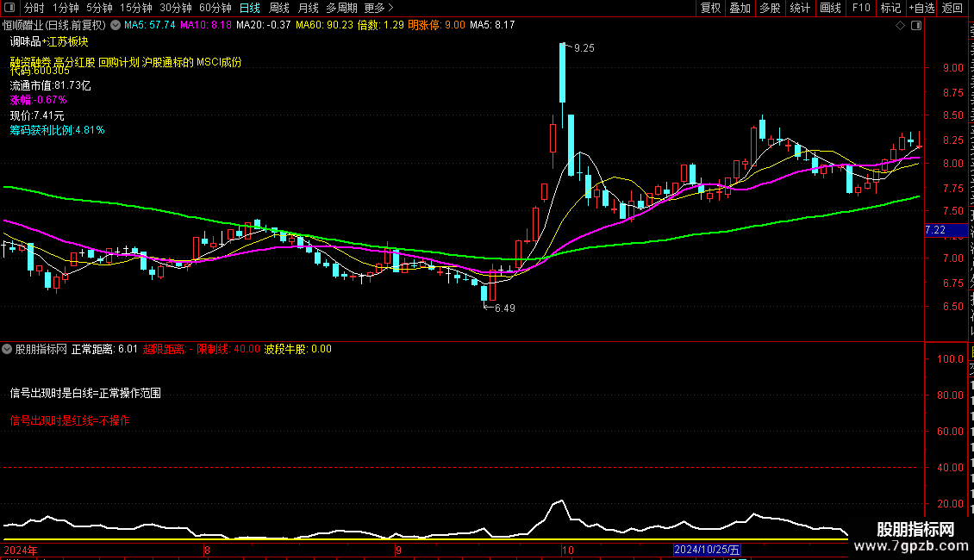Click the 复权 adjustment button

pos(710,8)
